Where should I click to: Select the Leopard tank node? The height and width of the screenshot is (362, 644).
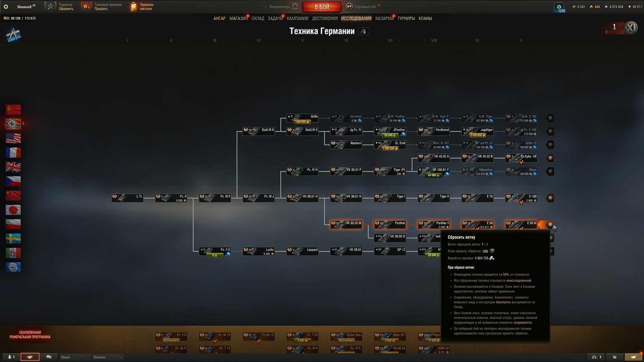click(x=302, y=251)
